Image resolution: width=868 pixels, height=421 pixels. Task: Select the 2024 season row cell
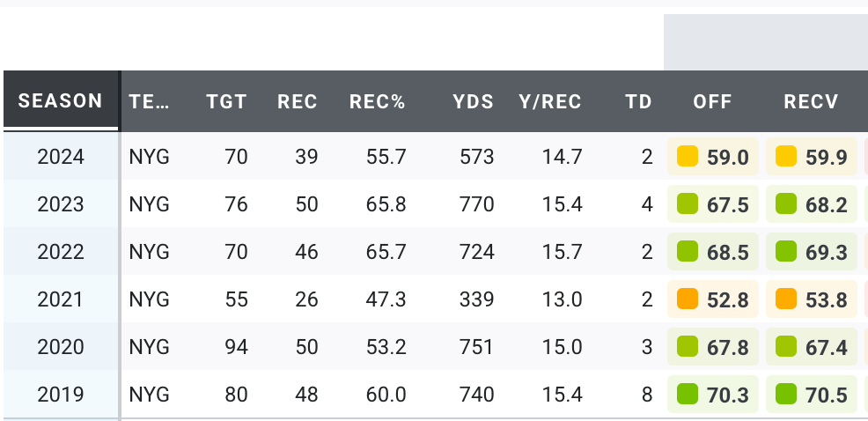[x=61, y=157]
